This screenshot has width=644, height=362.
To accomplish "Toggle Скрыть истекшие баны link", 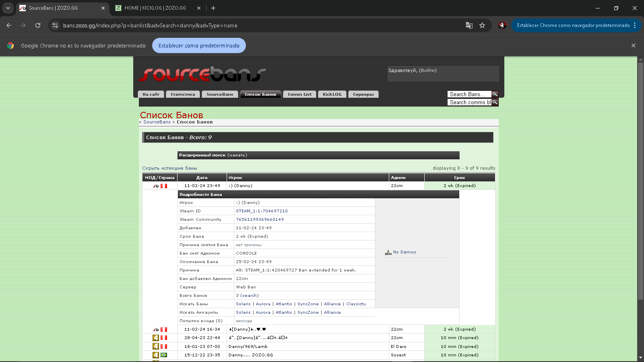I will click(169, 168).
